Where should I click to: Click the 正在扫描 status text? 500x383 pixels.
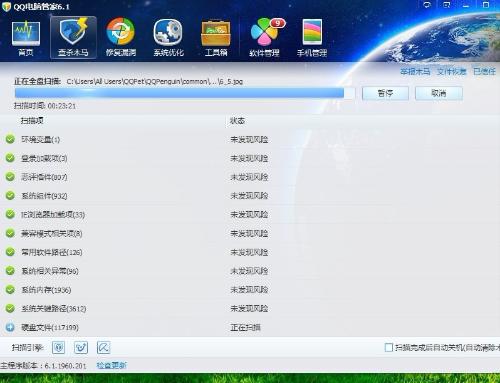pos(245,327)
